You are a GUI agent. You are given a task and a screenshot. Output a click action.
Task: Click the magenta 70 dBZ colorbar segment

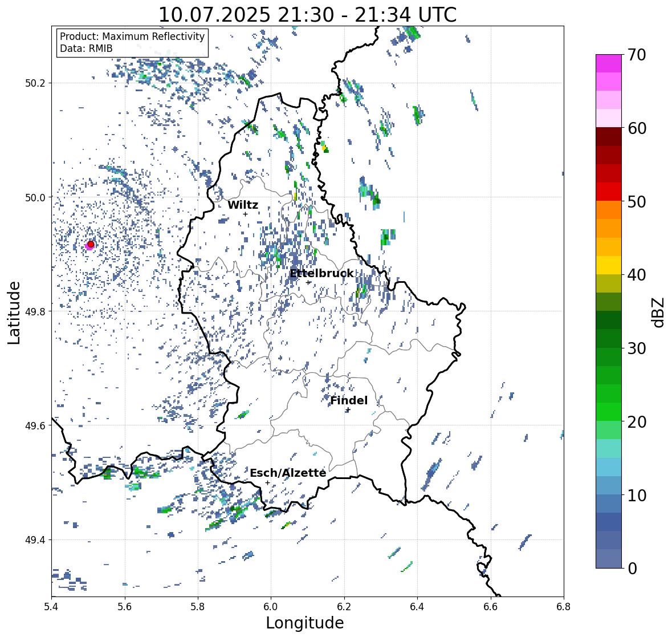click(609, 63)
